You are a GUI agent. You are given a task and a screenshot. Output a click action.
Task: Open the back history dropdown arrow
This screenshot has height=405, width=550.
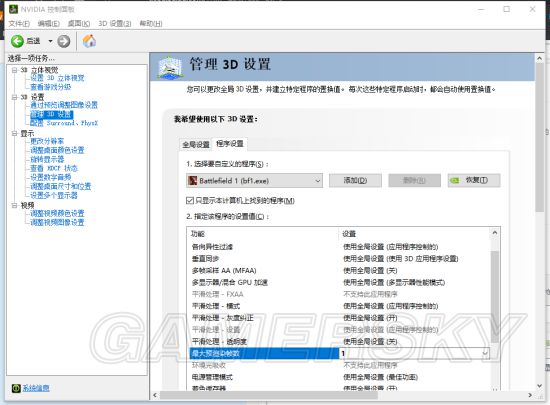click(50, 41)
